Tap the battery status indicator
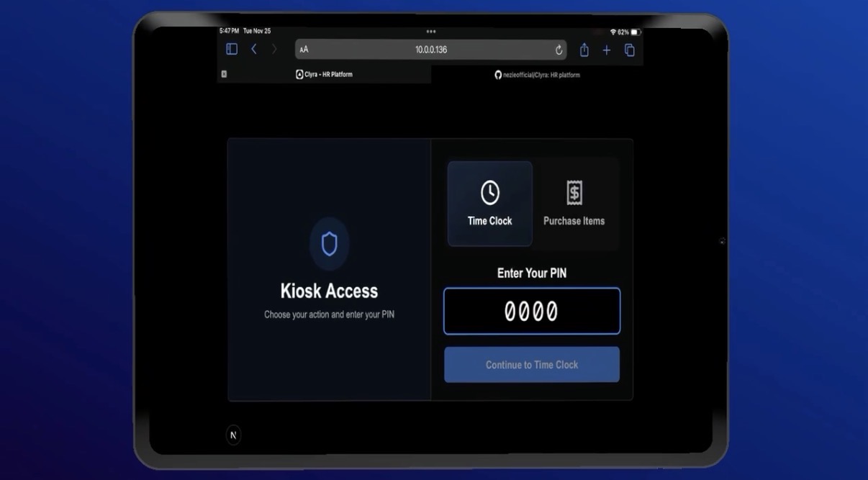868x480 pixels. 636,32
